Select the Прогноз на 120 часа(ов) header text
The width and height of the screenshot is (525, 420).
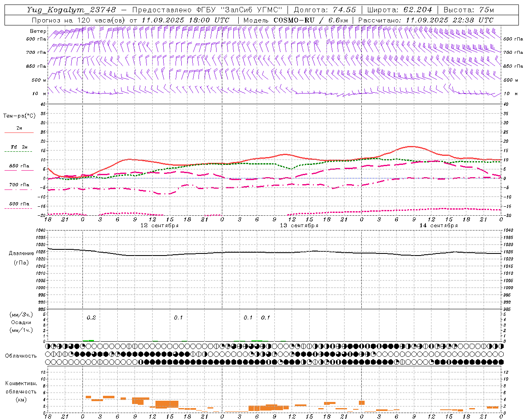pos(79,20)
